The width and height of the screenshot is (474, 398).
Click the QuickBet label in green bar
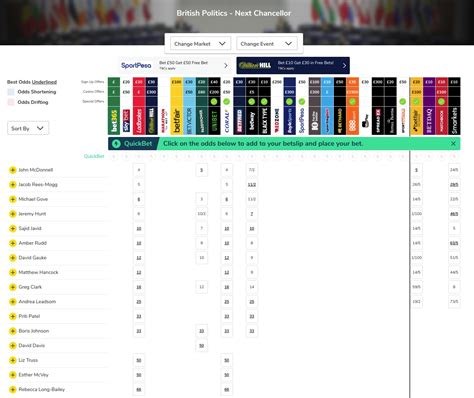click(x=138, y=144)
